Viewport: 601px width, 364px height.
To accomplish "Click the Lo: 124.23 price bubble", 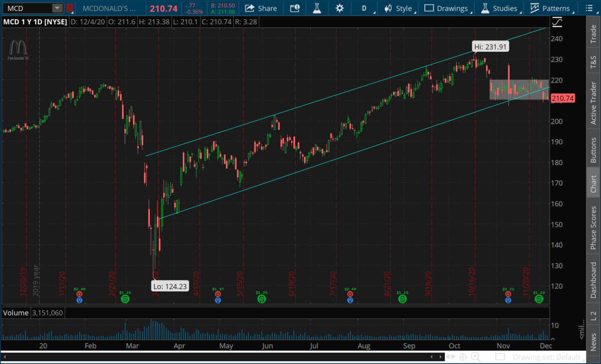I will pyautogui.click(x=170, y=287).
